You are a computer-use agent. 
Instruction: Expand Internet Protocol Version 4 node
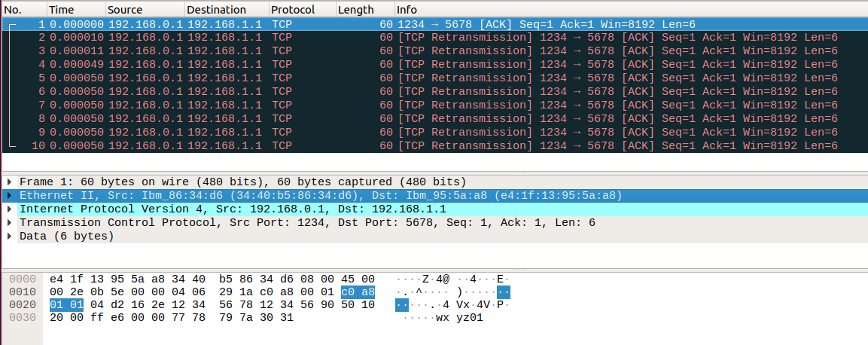pos(10,209)
